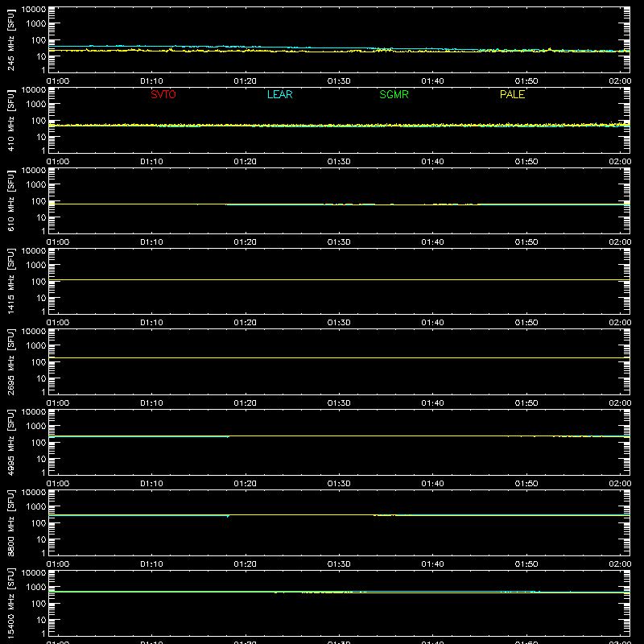Click the 100 tick on the 4995 MHz axis
This screenshot has height=644, width=644.
click(39, 443)
